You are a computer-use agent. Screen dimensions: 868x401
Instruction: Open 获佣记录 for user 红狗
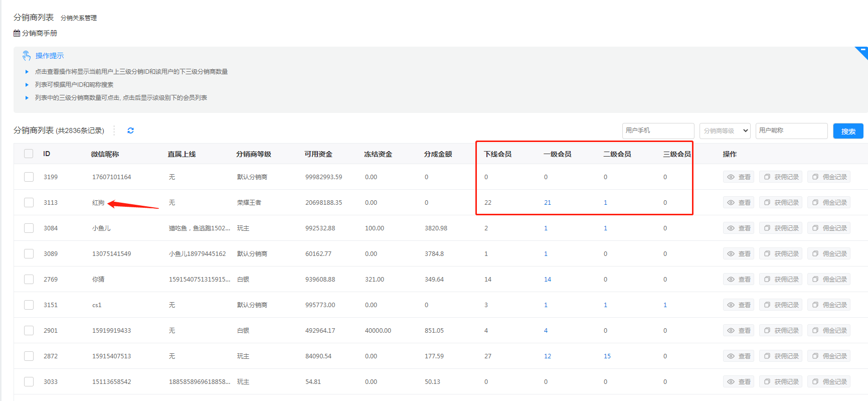781,203
